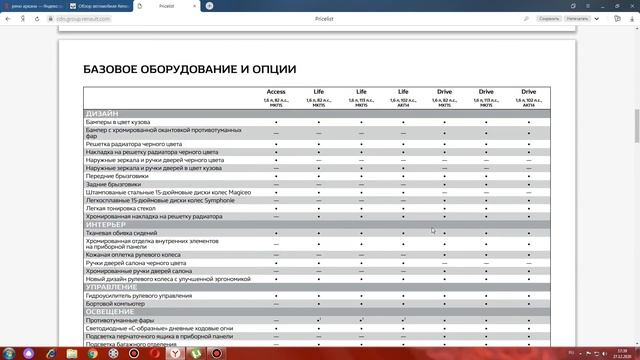This screenshot has height=360, width=640.
Task: Click row 'Гидроусилитель рулевого управления'
Action: click(x=317, y=296)
